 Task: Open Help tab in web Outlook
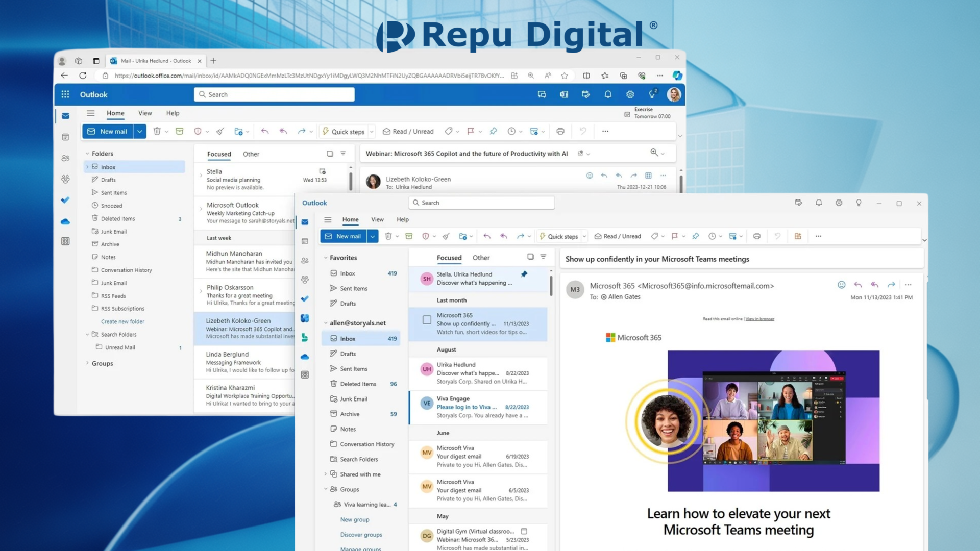(x=173, y=113)
